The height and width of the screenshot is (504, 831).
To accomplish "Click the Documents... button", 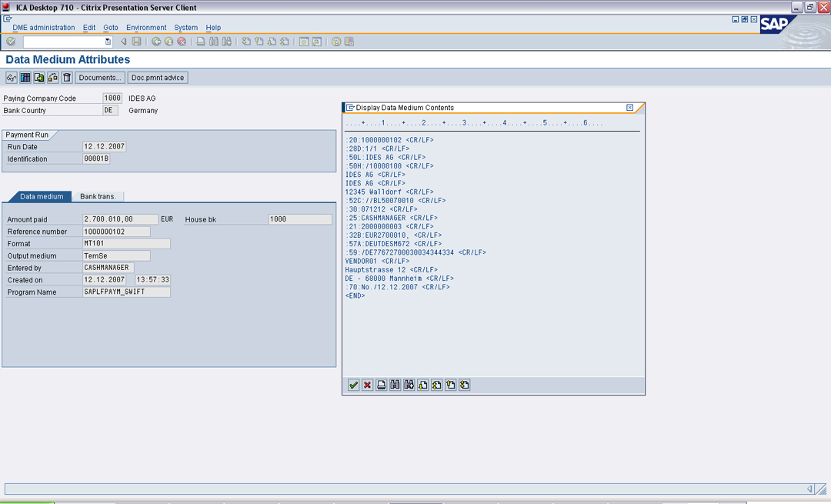I will point(99,78).
